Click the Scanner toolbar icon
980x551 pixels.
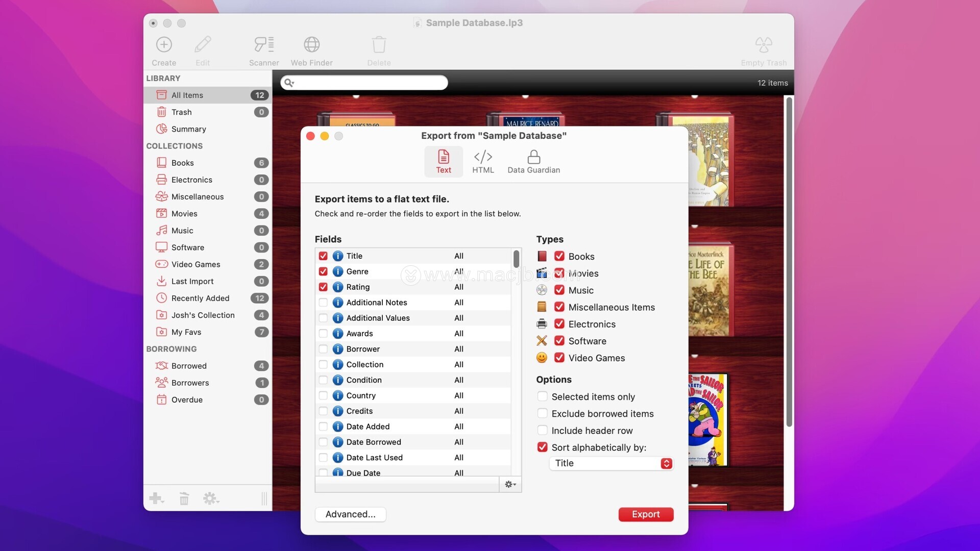[x=264, y=45]
